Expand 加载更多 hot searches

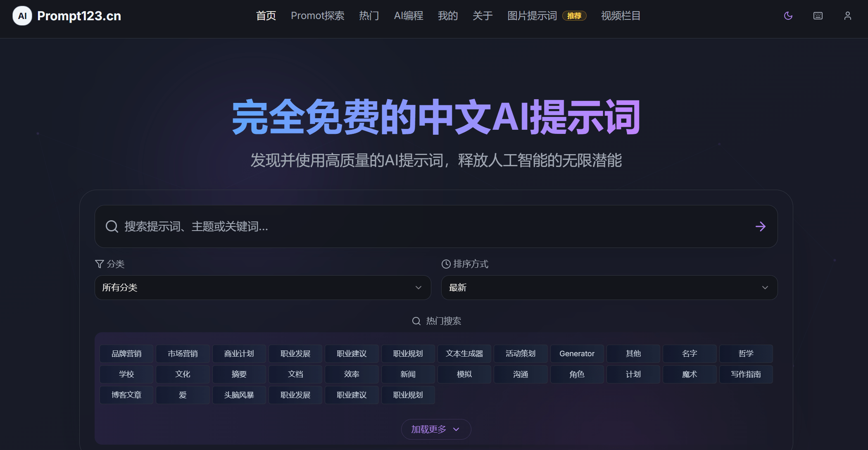click(436, 429)
